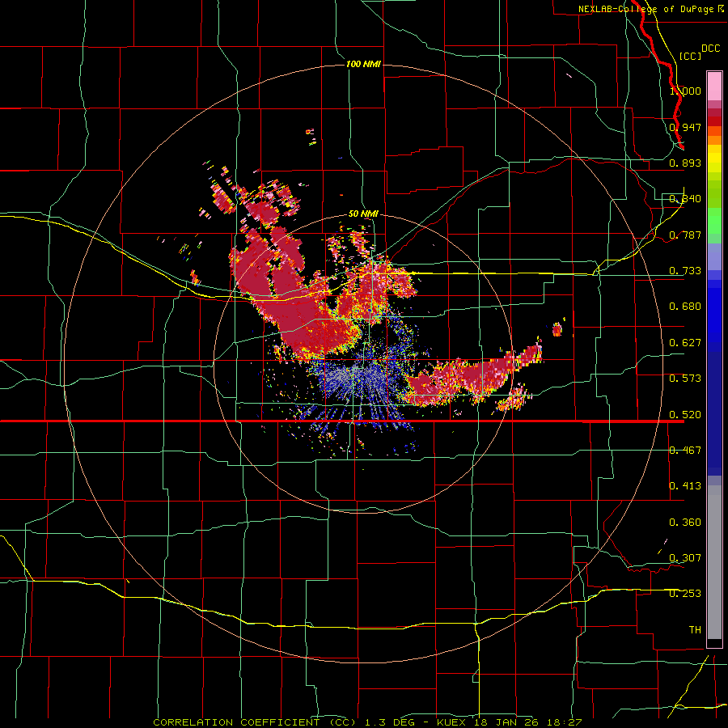Click the 0.947 scale value
The image size is (728, 728).
685,127
